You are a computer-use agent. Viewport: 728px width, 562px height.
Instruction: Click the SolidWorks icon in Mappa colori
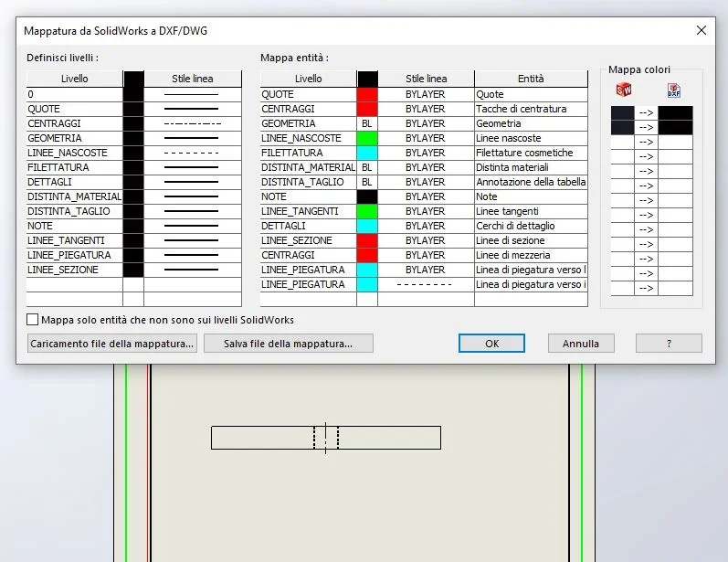[623, 90]
